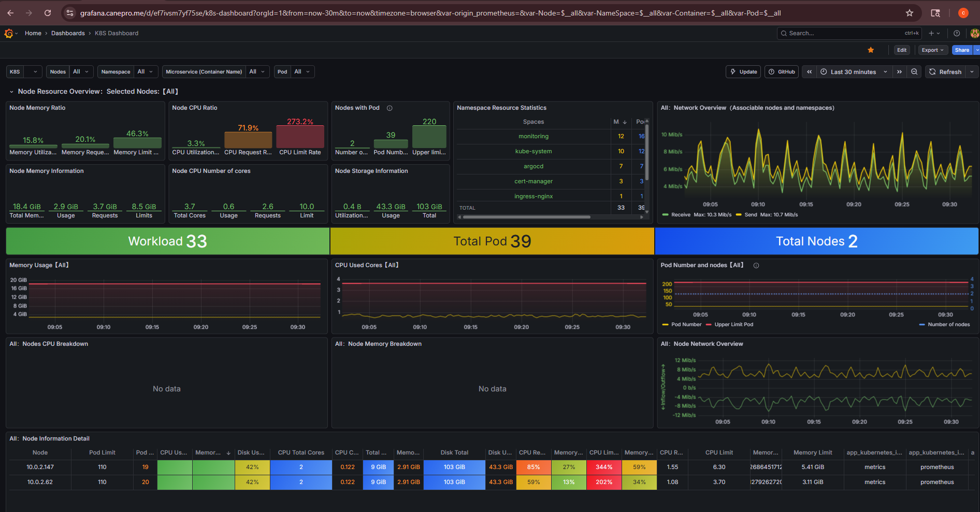Open the plus new-item menu
The height and width of the screenshot is (512, 980).
934,33
